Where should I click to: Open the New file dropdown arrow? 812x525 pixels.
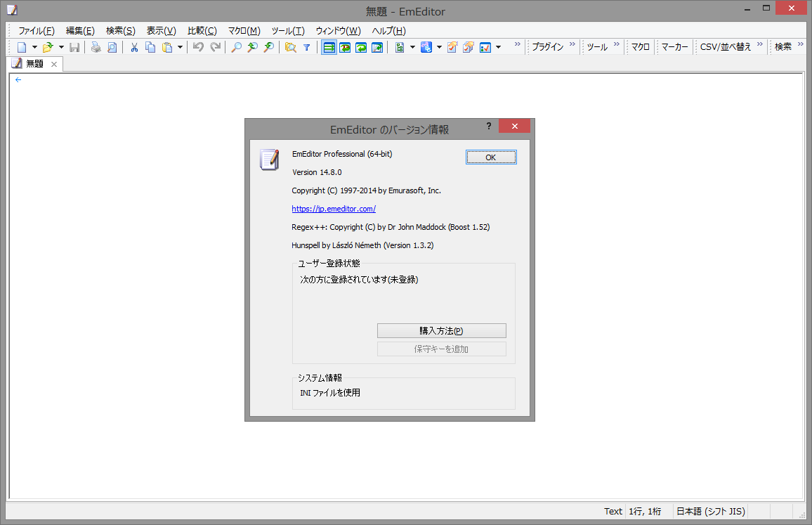coord(34,47)
